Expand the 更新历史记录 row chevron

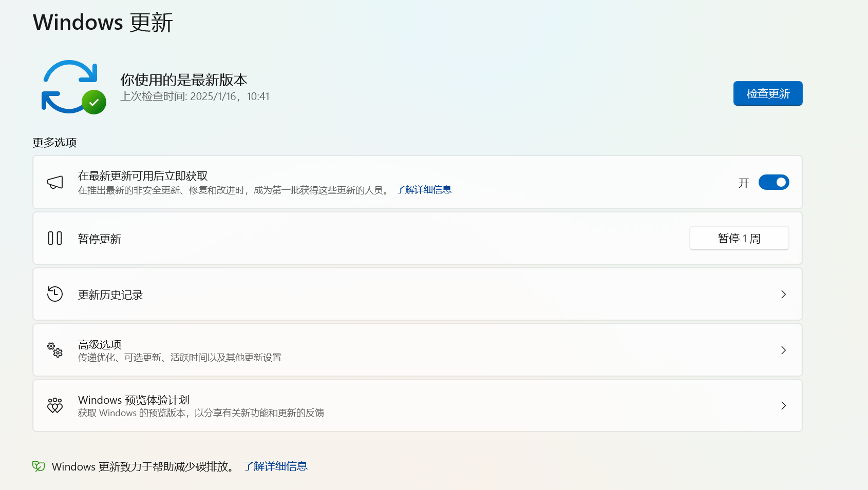tap(783, 294)
